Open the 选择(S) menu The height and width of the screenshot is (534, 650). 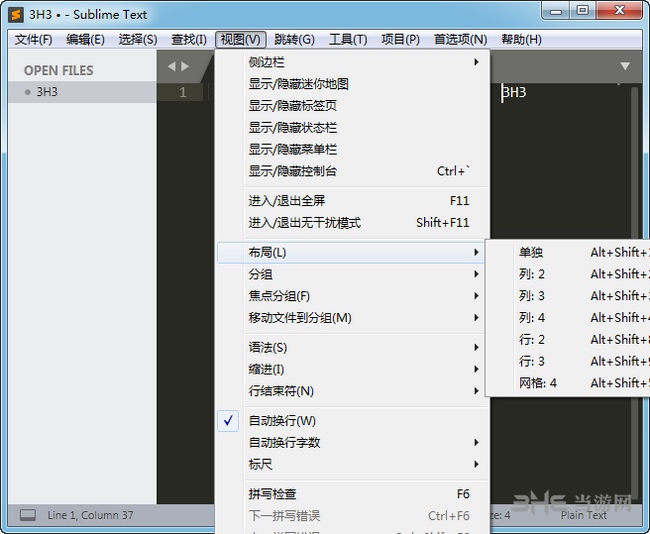138,40
